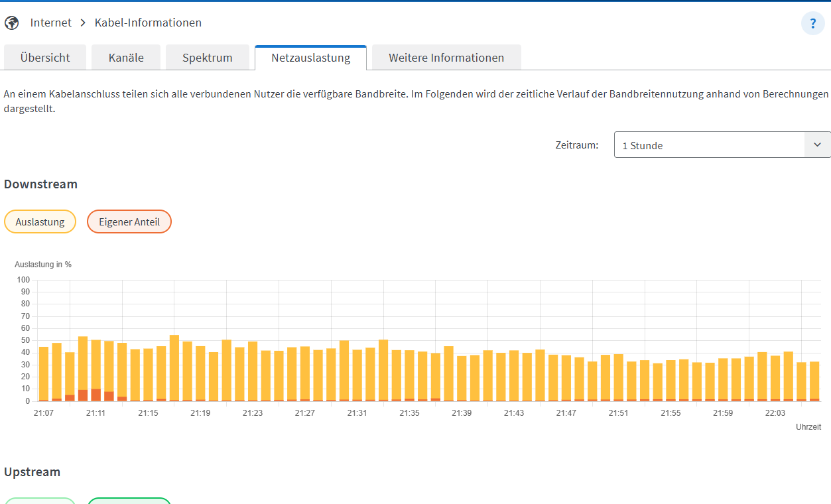Click the Kabel-Informationen breadcrumb text

click(148, 23)
